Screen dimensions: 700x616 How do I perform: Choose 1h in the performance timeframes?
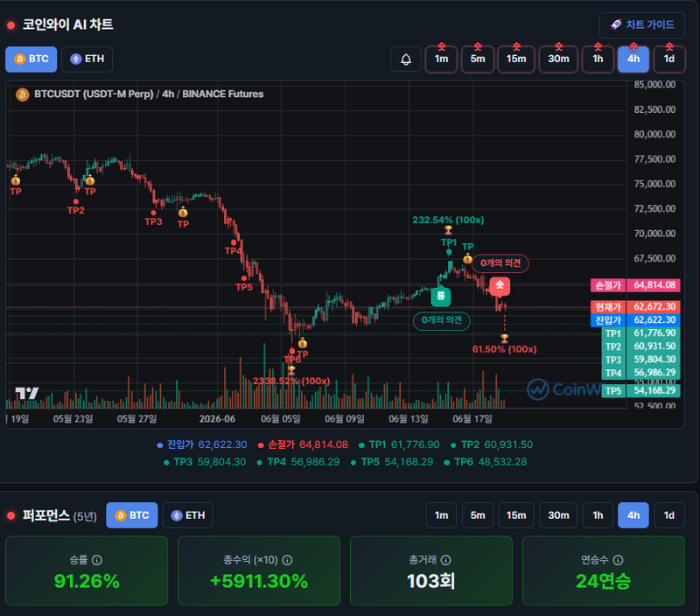pyautogui.click(x=598, y=515)
